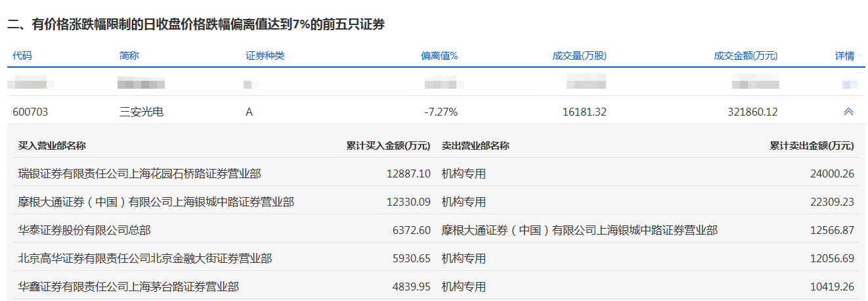Select 摩根大通证券 in the seller column
The height and width of the screenshot is (301, 868).
(x=579, y=231)
